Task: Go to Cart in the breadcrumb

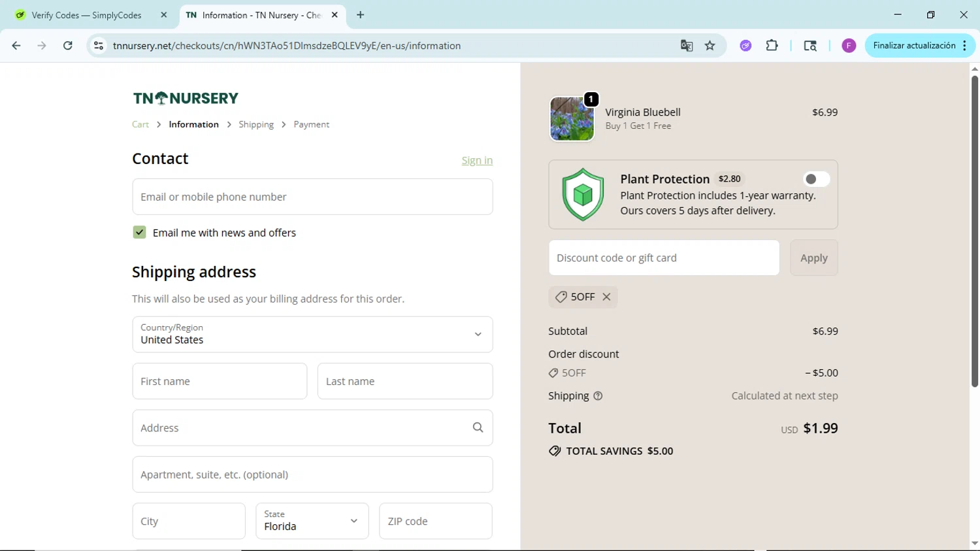Action: click(x=140, y=124)
